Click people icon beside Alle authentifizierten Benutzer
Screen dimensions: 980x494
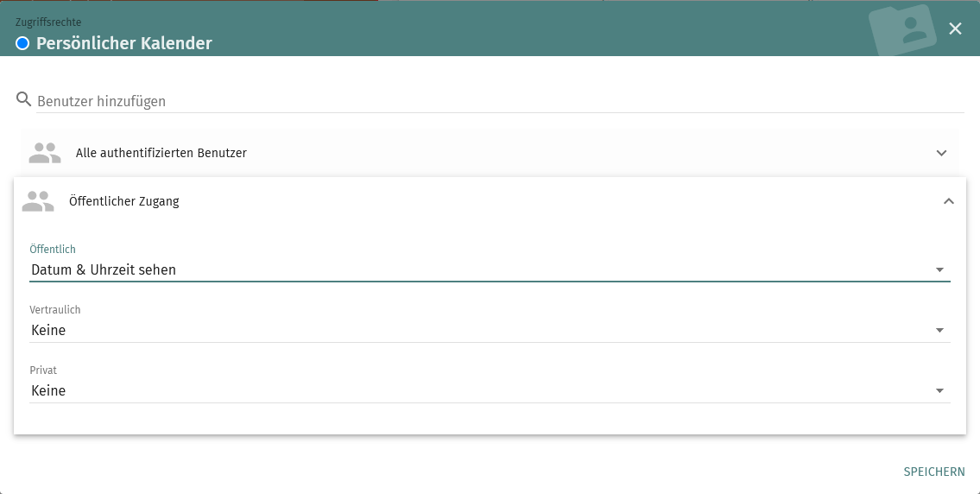(45, 153)
